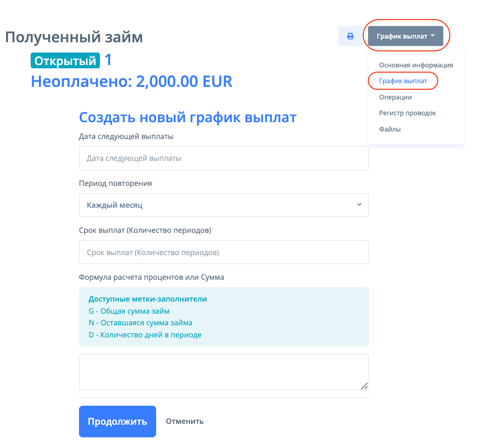Click the print icon button

[350, 36]
